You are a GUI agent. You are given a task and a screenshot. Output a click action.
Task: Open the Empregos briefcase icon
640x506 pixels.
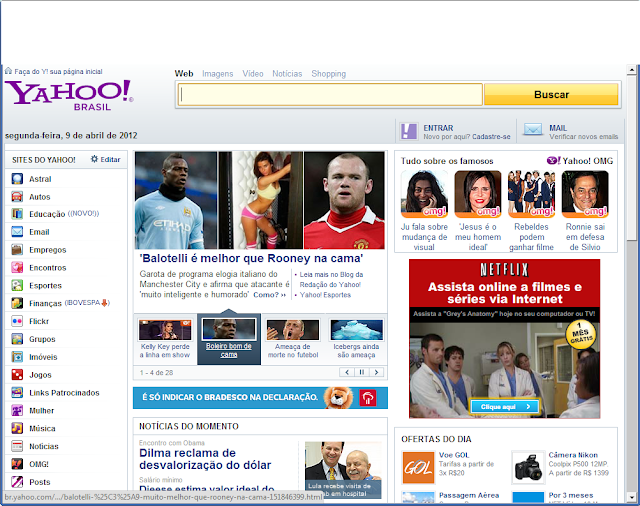tap(17, 250)
